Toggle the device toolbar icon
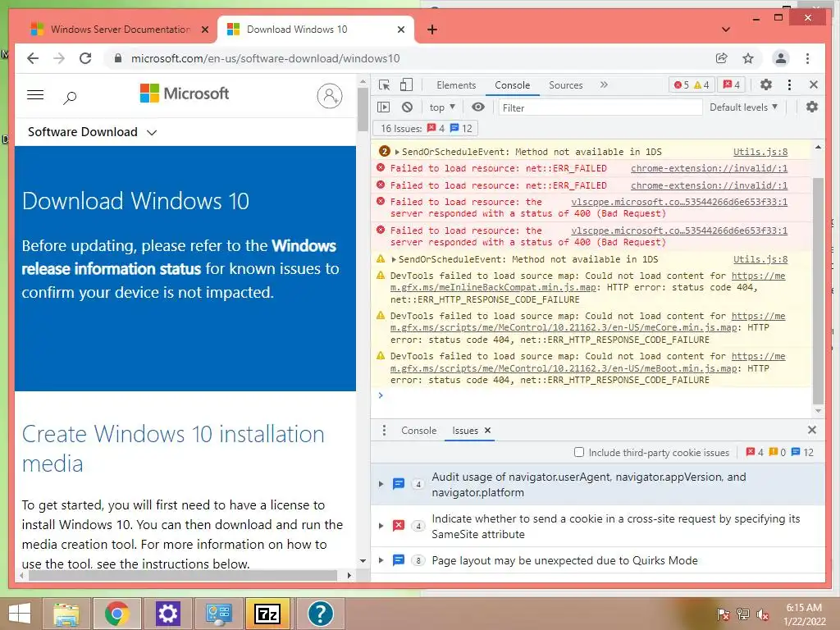 coord(407,85)
